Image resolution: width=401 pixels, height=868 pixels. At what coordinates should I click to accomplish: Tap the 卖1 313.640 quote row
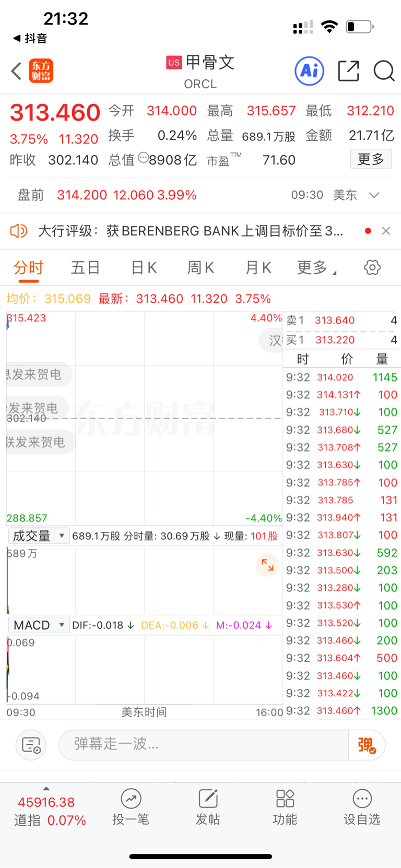pos(342,320)
